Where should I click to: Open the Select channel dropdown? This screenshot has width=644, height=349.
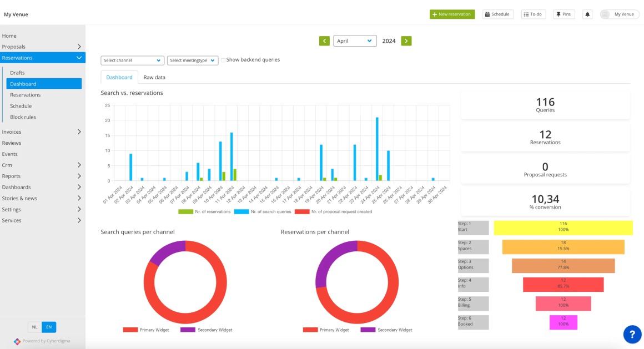click(x=132, y=60)
